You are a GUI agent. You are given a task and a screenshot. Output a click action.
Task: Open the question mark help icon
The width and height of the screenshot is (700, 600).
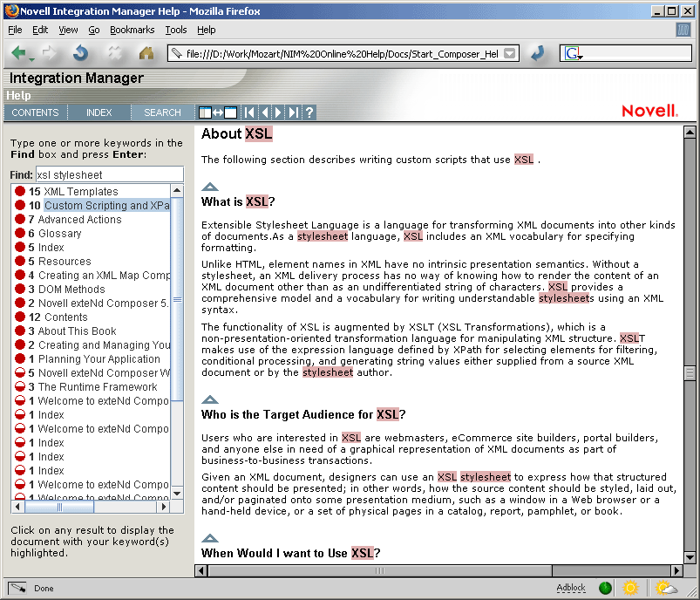[309, 112]
